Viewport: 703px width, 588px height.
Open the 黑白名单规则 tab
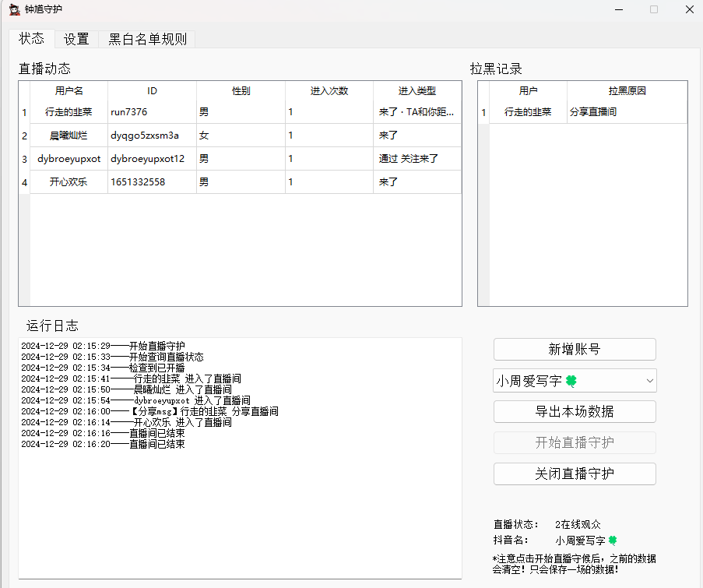147,39
